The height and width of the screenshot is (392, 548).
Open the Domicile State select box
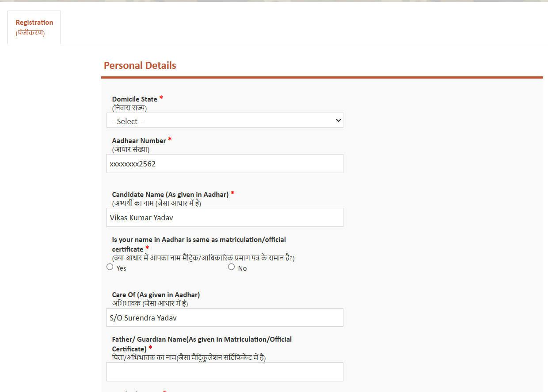click(221, 121)
